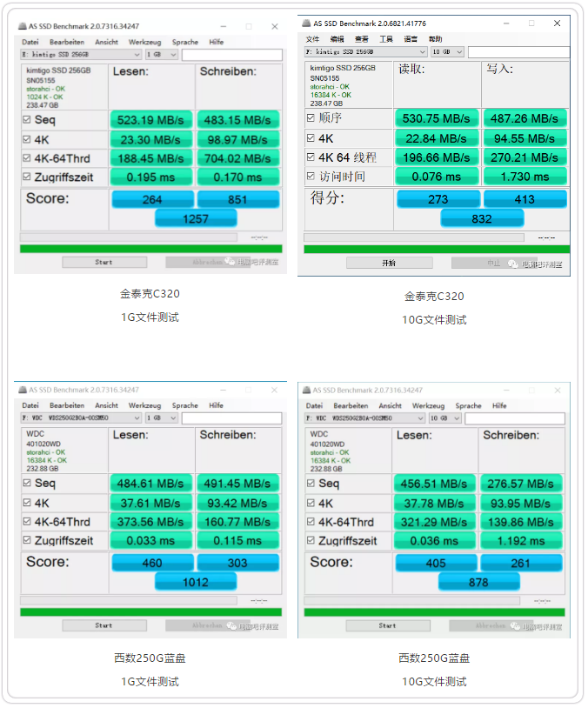Uncheck 4K-64Thrd in the WDC 10 GB window

click(x=311, y=522)
